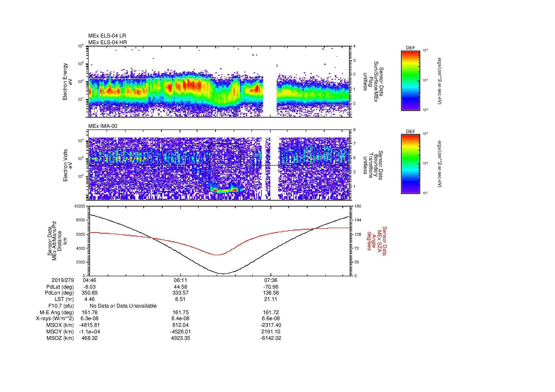
Task: Select the 'MEx ELS-04 HR' panel title
Action: point(107,42)
